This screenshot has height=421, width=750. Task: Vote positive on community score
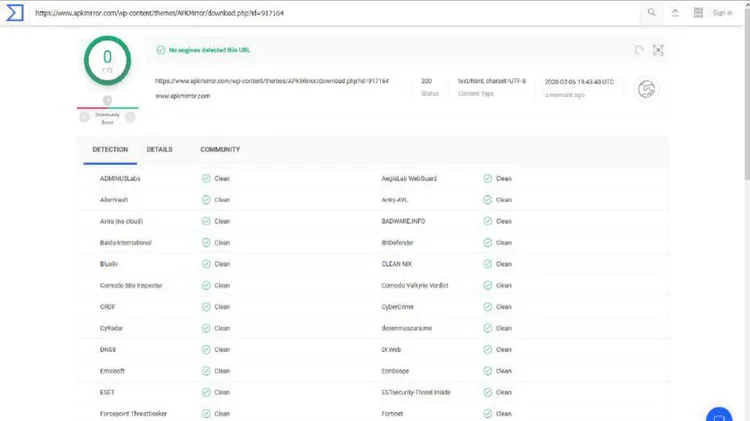(130, 117)
